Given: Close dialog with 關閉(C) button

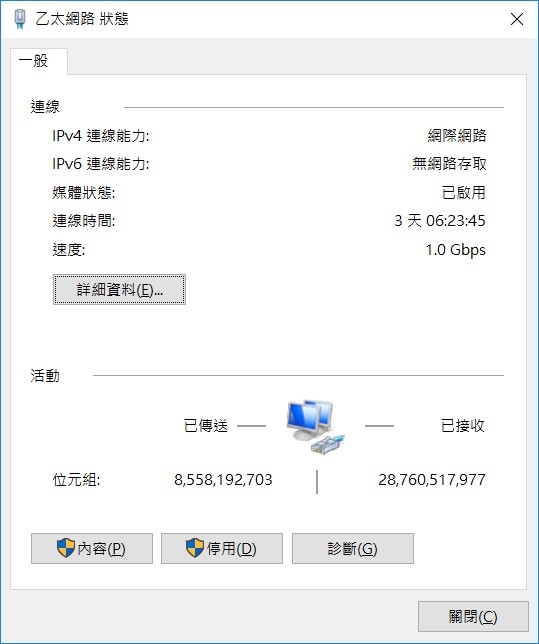Looking at the screenshot, I should (473, 616).
